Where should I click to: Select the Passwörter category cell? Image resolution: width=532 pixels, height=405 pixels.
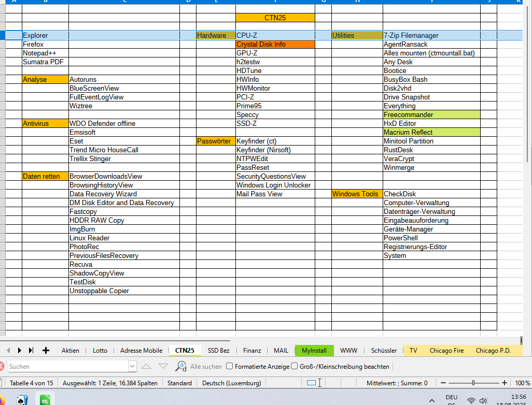coord(216,141)
